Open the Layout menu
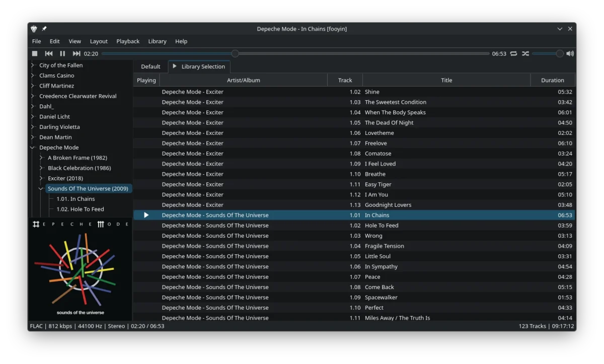 99,41
